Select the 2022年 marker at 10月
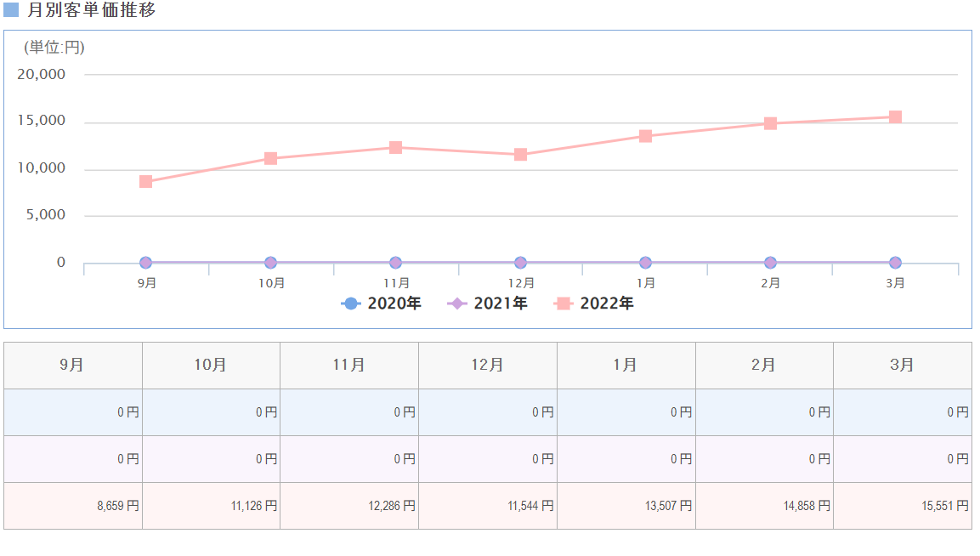 pos(270,158)
